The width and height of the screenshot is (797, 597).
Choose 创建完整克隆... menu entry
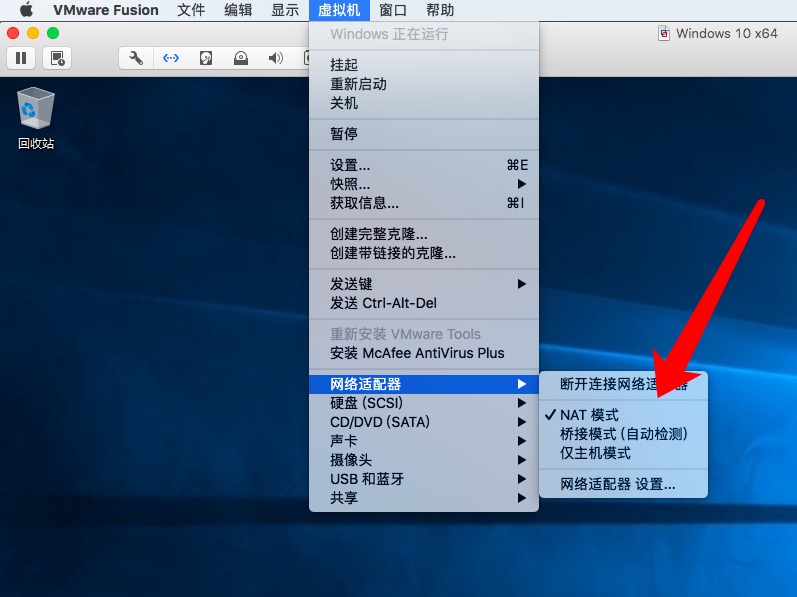point(424,234)
